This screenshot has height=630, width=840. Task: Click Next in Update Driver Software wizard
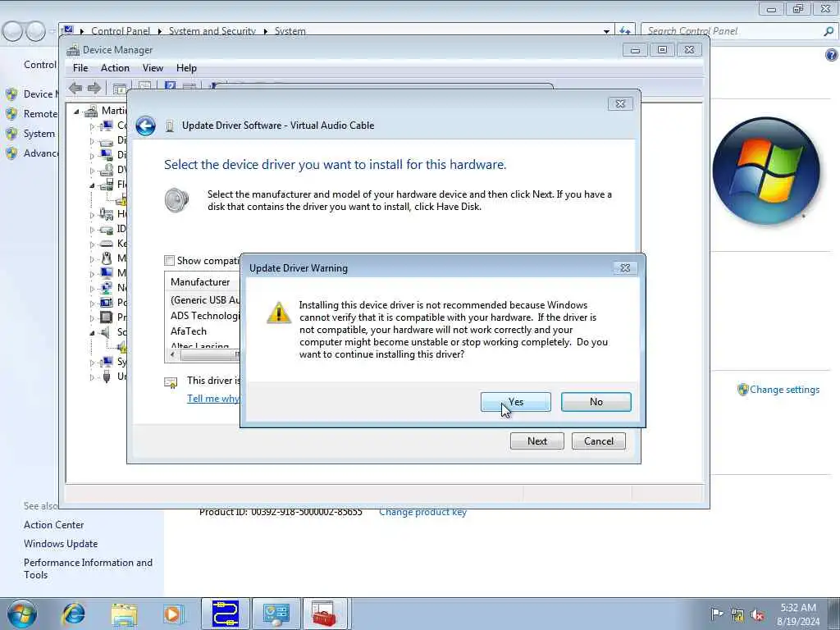(536, 441)
